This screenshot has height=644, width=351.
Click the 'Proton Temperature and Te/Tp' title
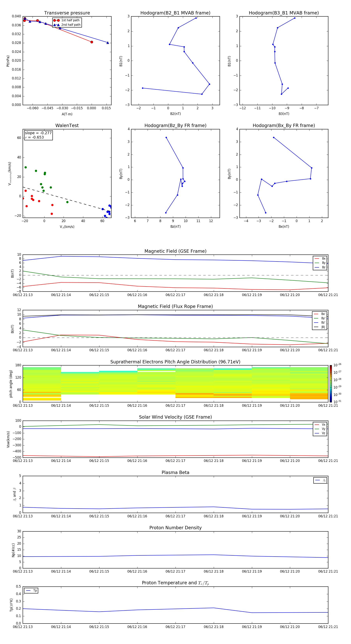[x=175, y=583]
